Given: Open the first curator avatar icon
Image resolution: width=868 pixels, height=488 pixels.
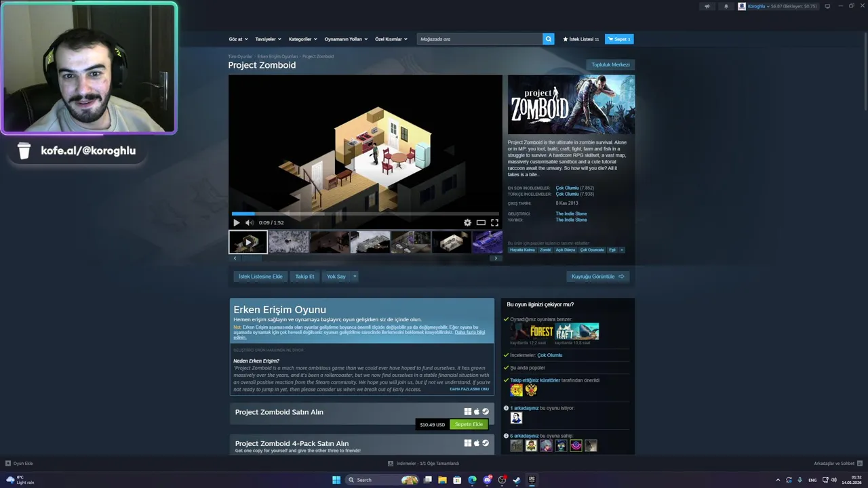Looking at the screenshot, I should click(x=517, y=390).
